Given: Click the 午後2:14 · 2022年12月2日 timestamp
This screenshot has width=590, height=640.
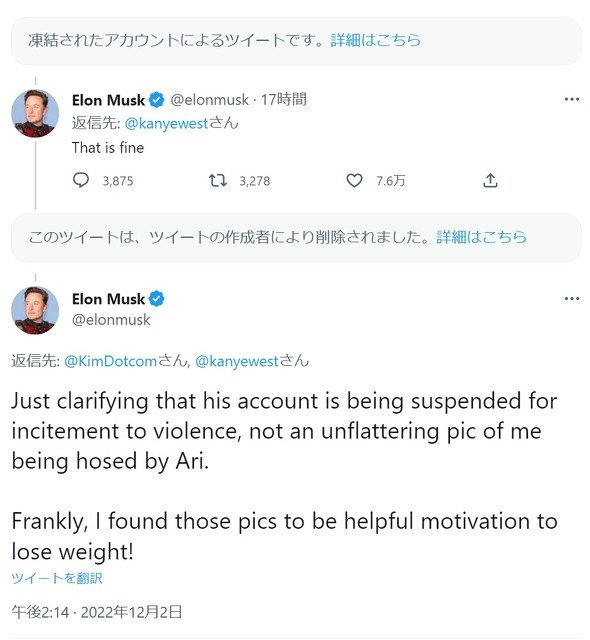Looking at the screenshot, I should pos(97,612).
